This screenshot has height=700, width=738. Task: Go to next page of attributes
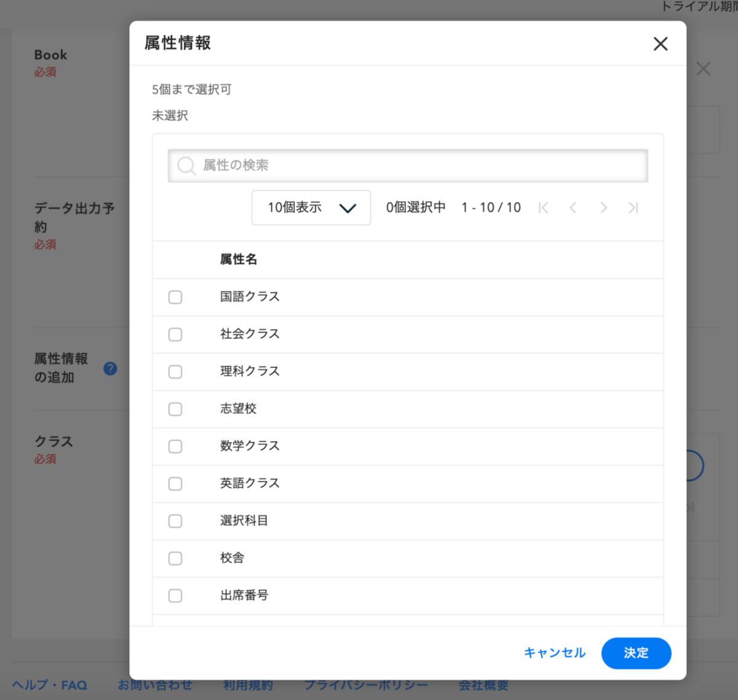pyautogui.click(x=603, y=208)
